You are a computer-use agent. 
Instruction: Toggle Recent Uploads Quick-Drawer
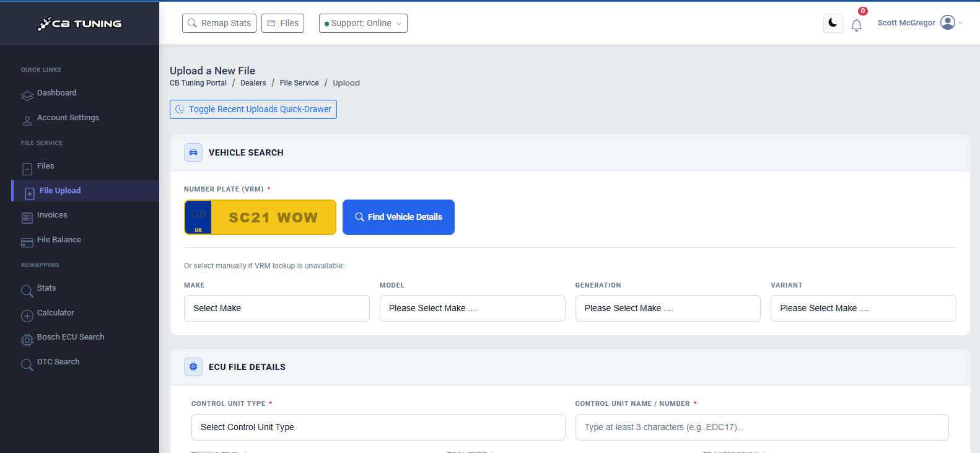pos(253,109)
